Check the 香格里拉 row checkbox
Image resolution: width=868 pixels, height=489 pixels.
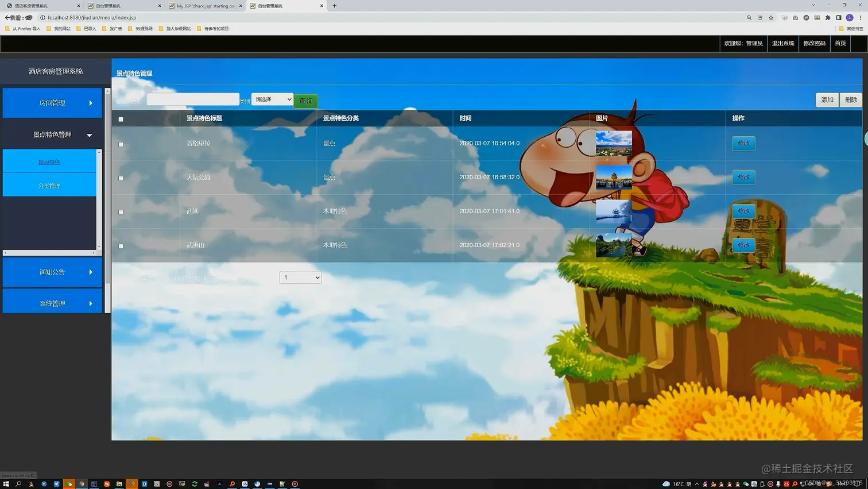(121, 144)
